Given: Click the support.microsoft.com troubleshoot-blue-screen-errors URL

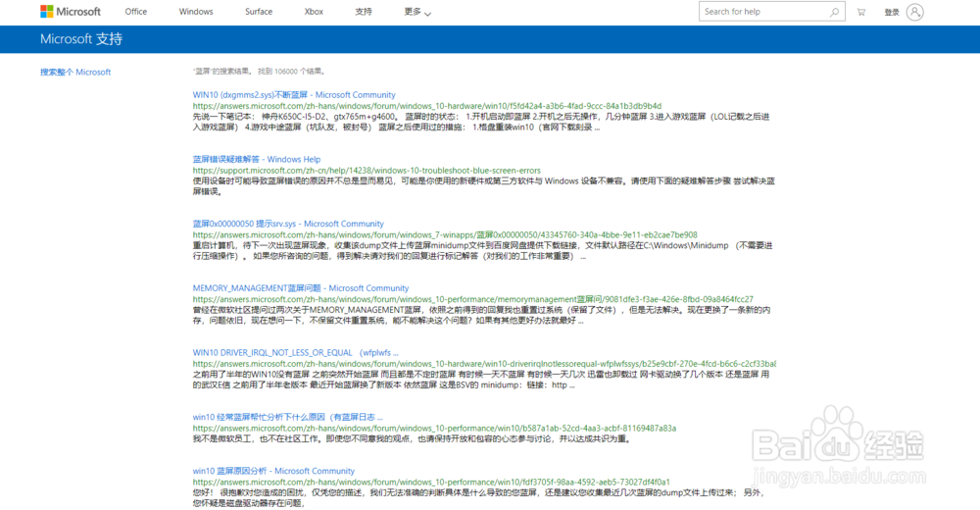Looking at the screenshot, I should coord(367,171).
